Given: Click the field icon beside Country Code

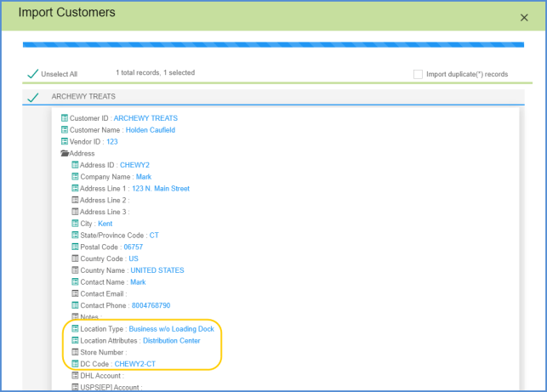Looking at the screenshot, I should click(x=75, y=258).
